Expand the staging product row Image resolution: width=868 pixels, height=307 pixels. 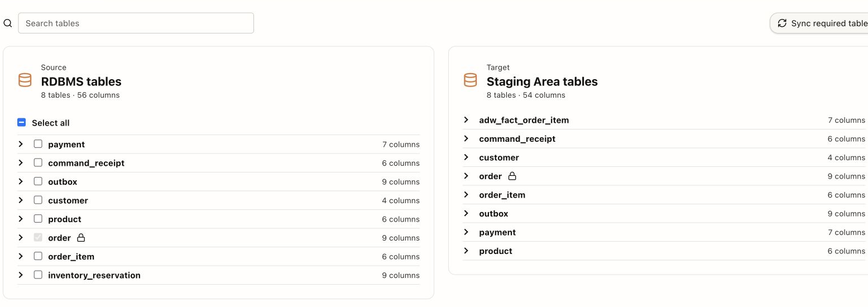coord(466,251)
